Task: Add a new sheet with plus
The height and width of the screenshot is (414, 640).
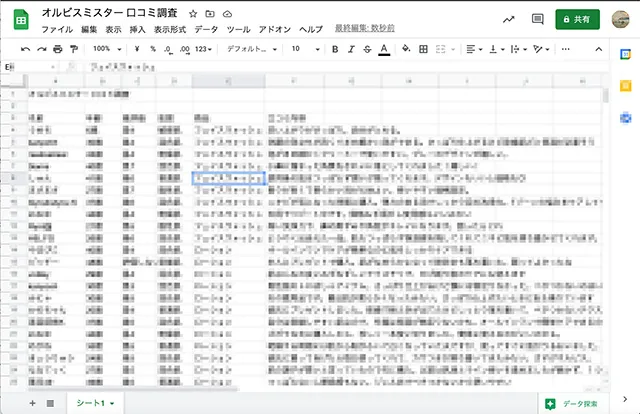Action: click(x=32, y=403)
